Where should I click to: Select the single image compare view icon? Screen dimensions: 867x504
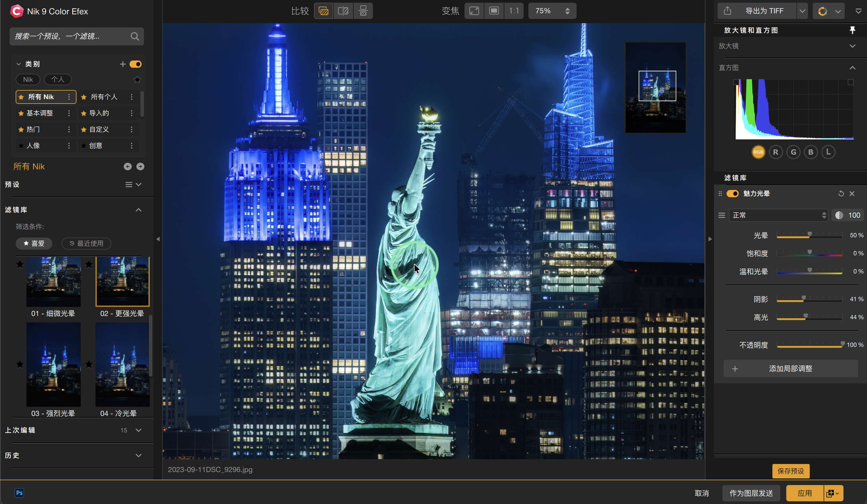[x=324, y=11]
